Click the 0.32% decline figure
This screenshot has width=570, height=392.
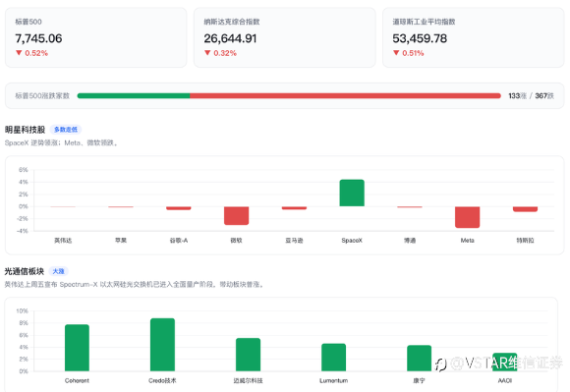click(x=225, y=53)
